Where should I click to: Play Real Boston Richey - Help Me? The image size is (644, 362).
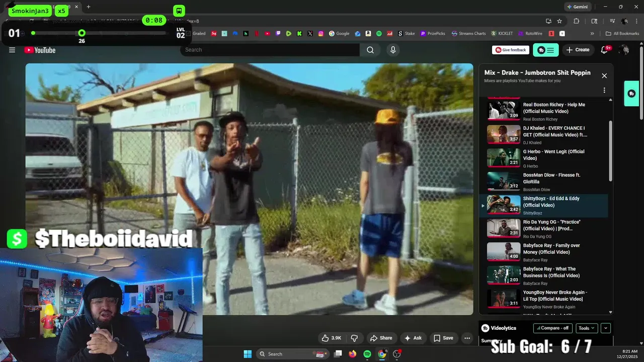point(543,111)
